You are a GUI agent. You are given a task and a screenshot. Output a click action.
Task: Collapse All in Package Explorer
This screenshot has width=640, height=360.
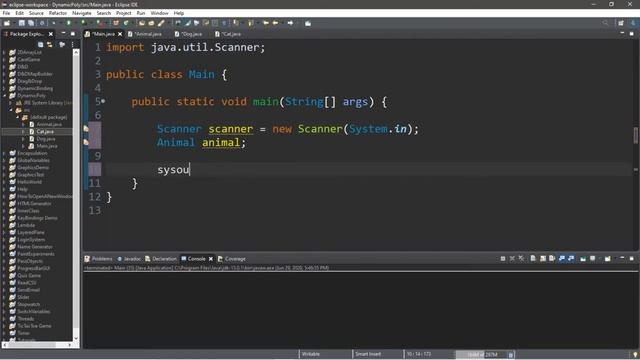pos(40,44)
